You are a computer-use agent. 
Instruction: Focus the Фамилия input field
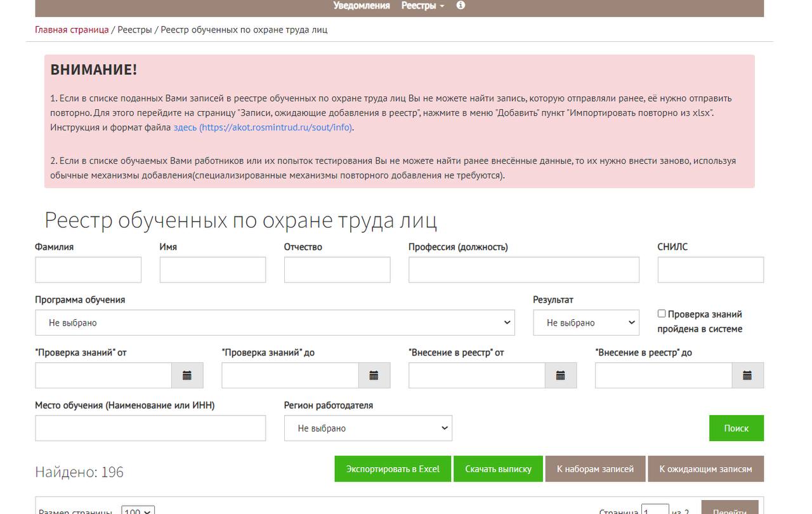click(x=88, y=270)
